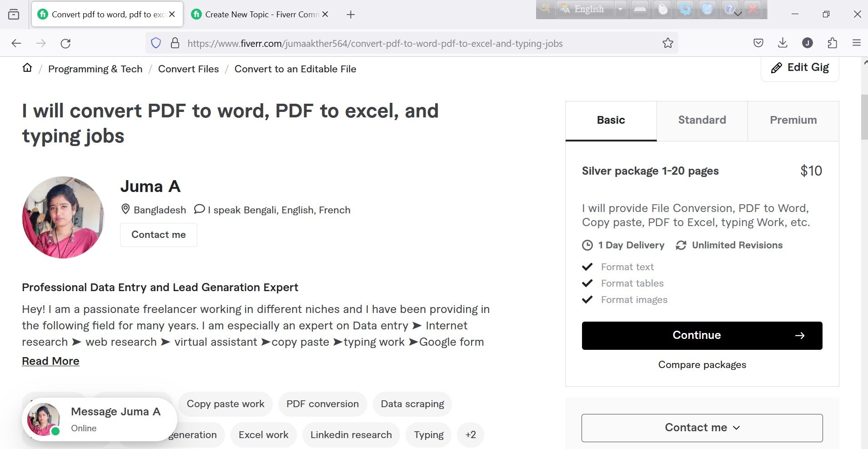The width and height of the screenshot is (868, 449).
Task: Click the location pin beside Bangladesh
Action: 125,209
